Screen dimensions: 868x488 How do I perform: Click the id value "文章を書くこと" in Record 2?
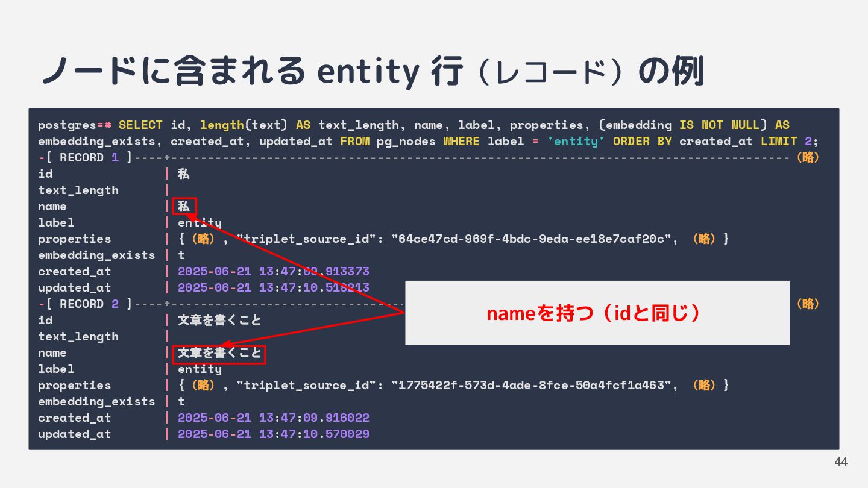pyautogui.click(x=219, y=321)
